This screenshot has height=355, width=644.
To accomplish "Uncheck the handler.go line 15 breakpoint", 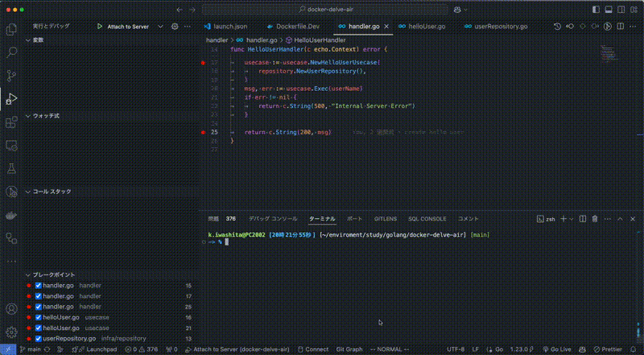I will pos(38,286).
